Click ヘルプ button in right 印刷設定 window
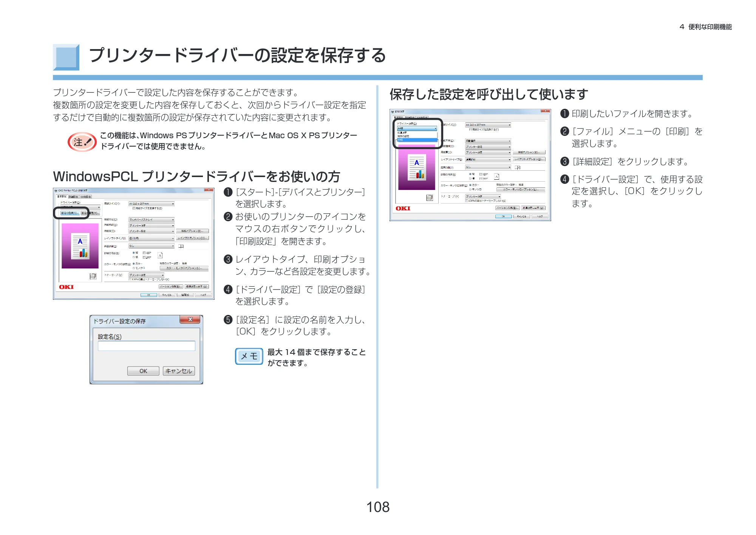The height and width of the screenshot is (535, 756). coord(540,216)
